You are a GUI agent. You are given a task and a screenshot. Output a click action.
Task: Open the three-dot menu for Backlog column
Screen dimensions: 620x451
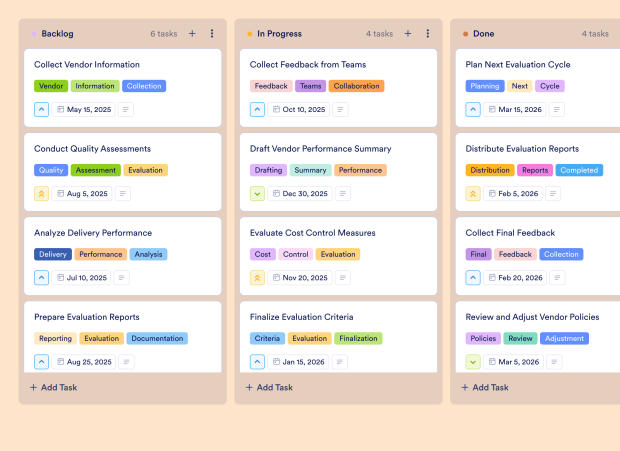coord(212,34)
